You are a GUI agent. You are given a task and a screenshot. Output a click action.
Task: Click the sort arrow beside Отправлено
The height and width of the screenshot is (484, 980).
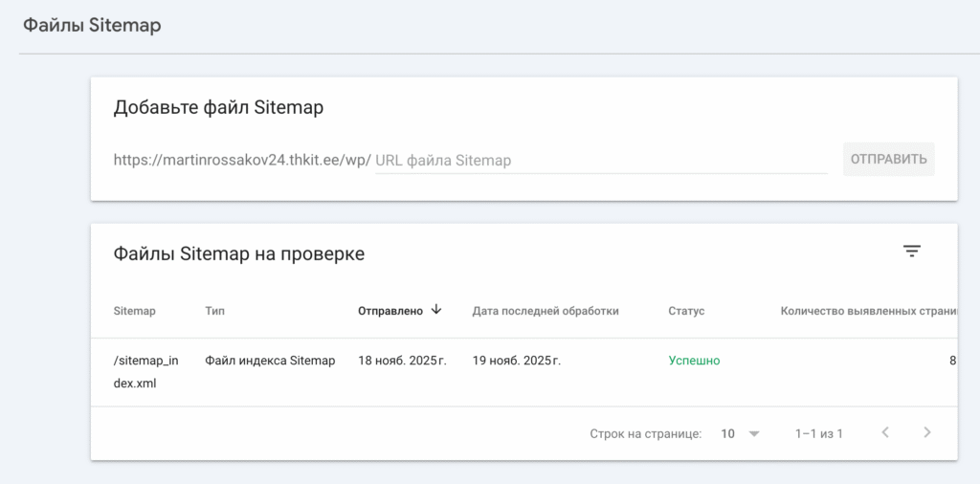[x=436, y=310]
